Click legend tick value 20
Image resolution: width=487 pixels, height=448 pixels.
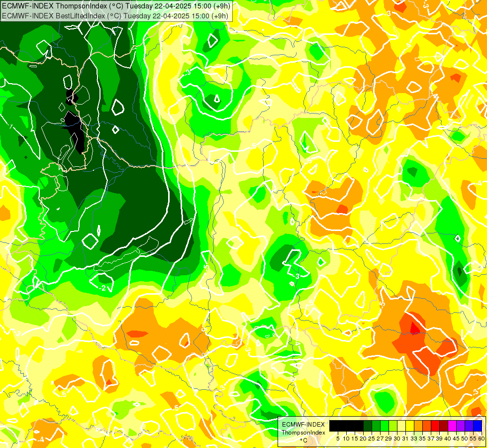(363, 439)
